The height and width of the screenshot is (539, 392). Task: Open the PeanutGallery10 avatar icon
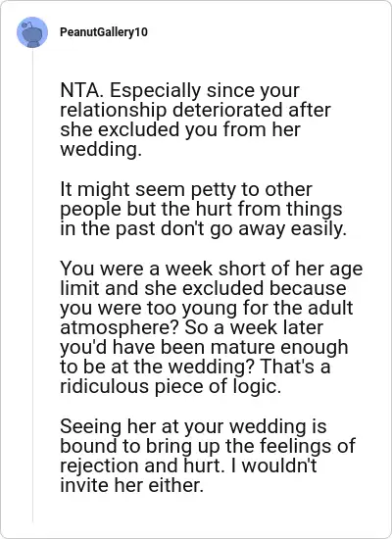(x=32, y=32)
